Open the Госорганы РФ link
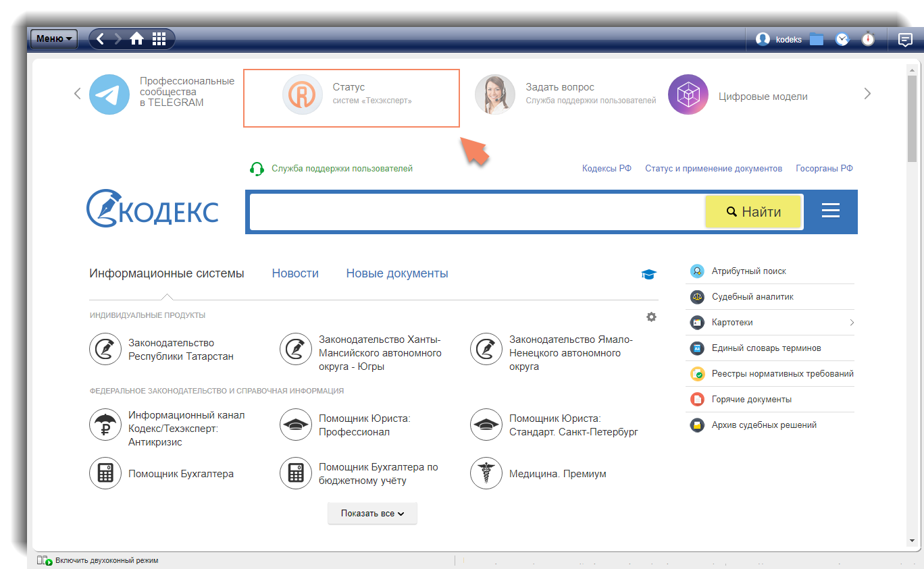The width and height of the screenshot is (924, 569). pos(824,169)
